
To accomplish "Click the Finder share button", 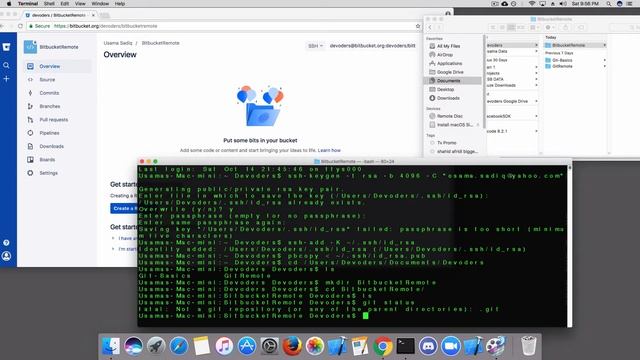I will [565, 27].
